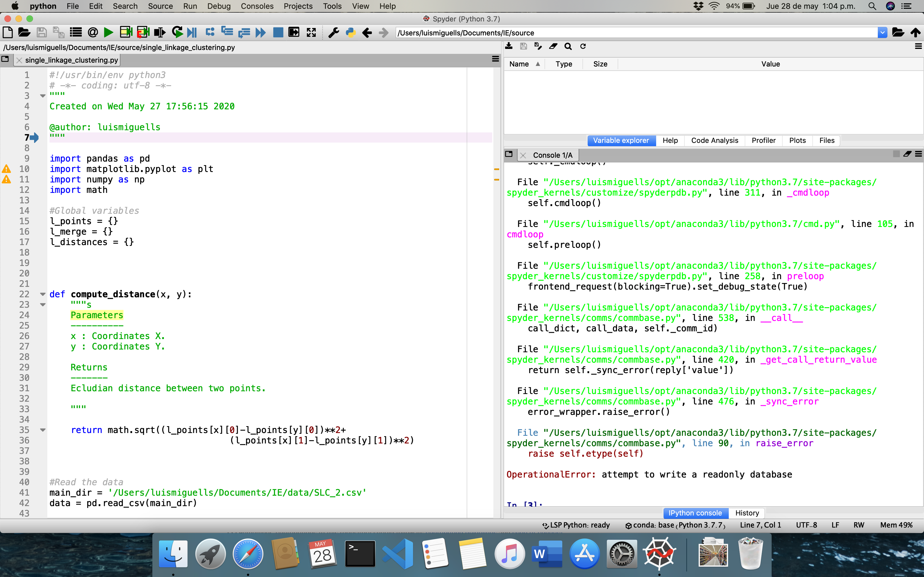The height and width of the screenshot is (577, 924).
Task: Open the PYTHONPATH manager
Action: (350, 32)
